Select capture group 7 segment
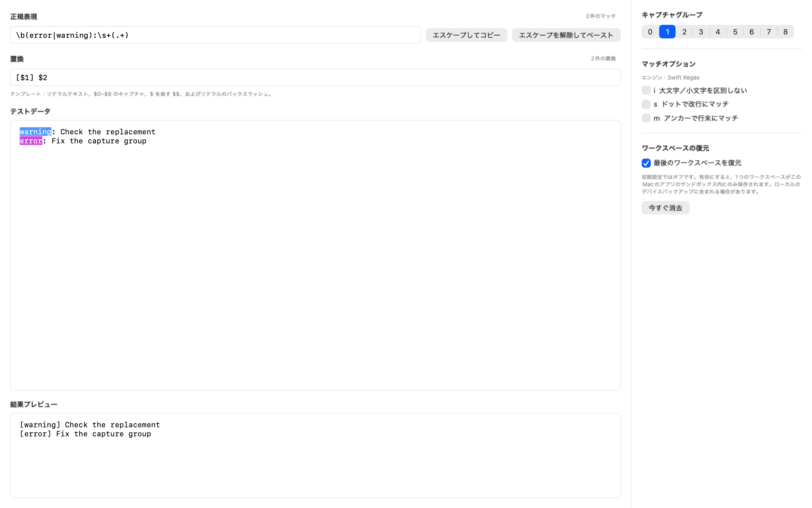This screenshot has width=812, height=508. coord(768,32)
